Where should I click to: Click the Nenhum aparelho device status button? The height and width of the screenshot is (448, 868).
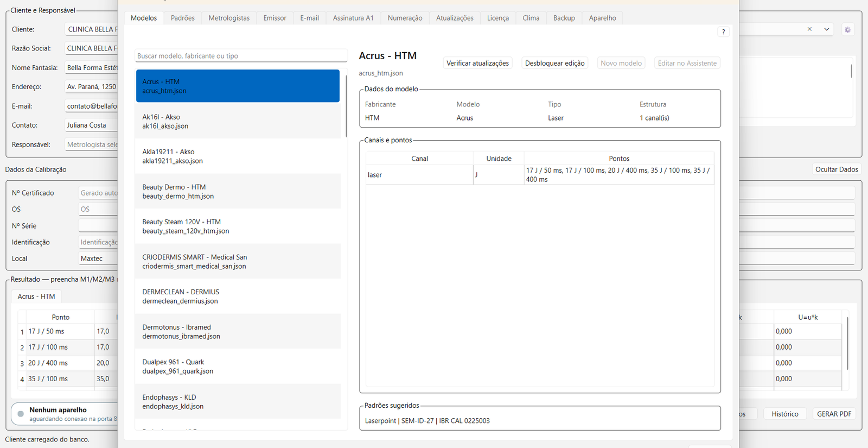click(65, 414)
